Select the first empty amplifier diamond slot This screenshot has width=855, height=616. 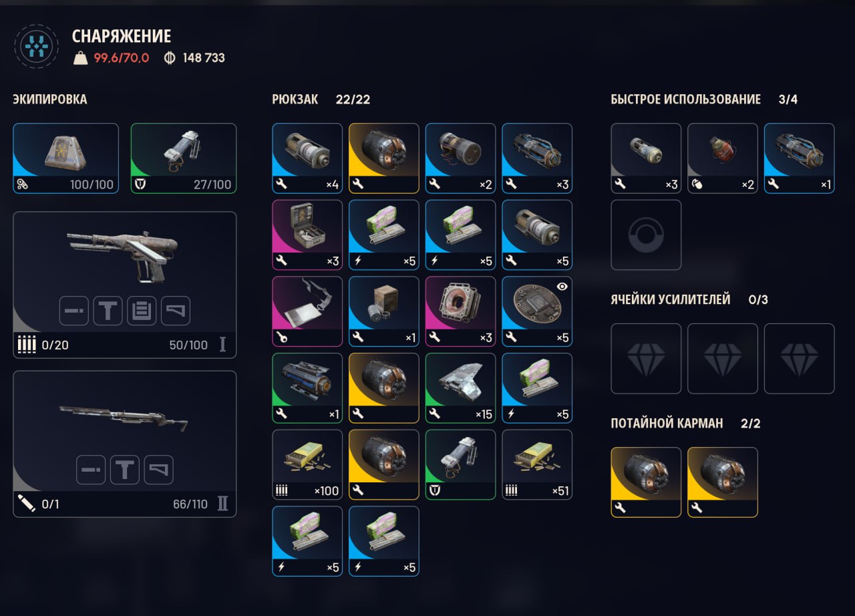click(x=646, y=359)
